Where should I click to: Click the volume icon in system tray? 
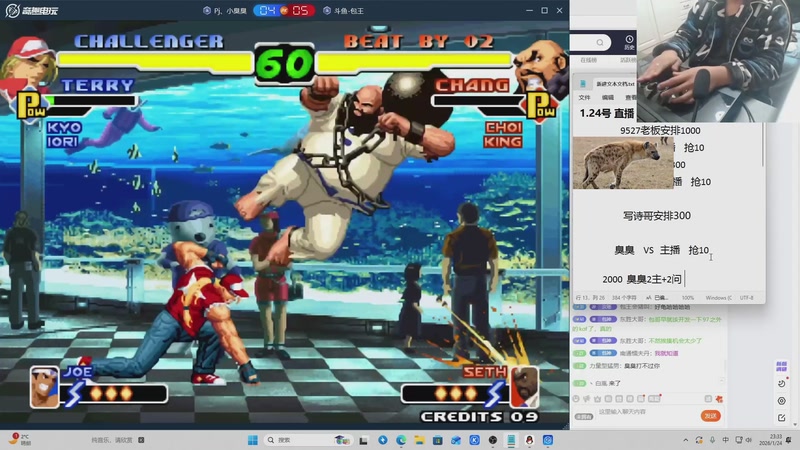[x=748, y=440]
